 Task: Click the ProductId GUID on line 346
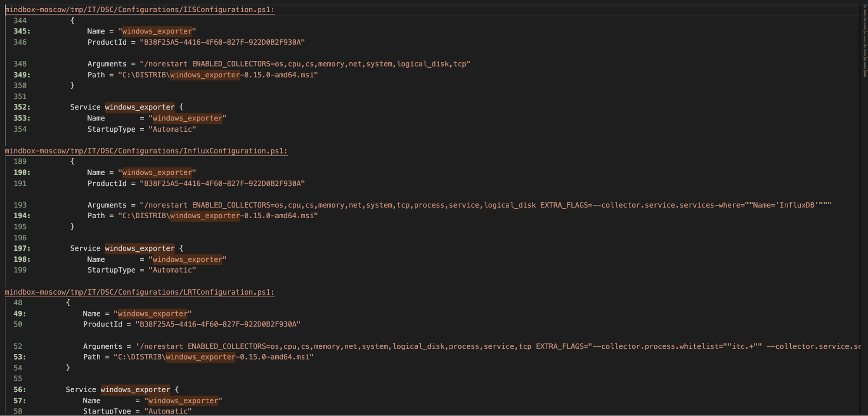click(x=221, y=42)
